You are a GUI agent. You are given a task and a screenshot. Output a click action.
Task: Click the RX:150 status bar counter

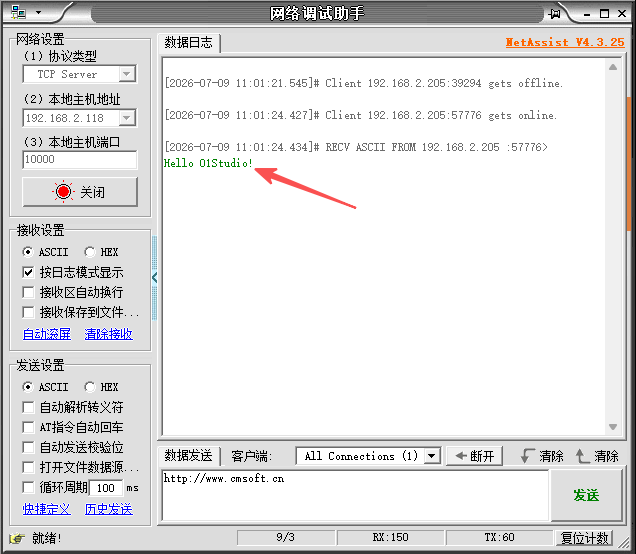point(390,538)
